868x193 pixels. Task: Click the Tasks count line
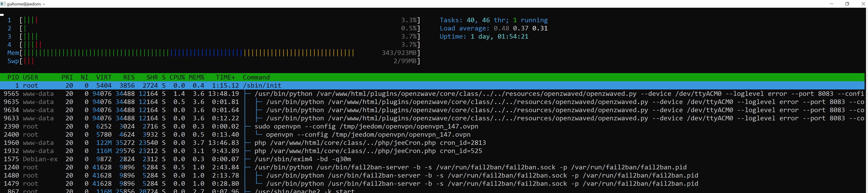[x=494, y=20]
